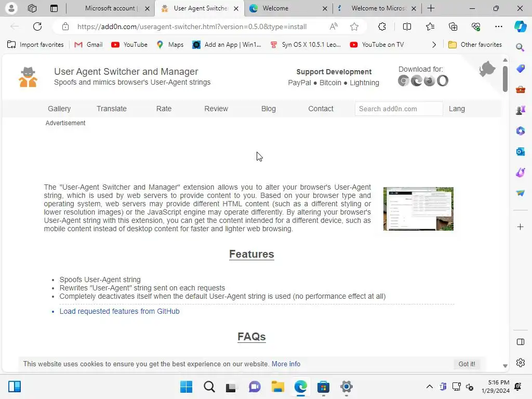Screen dimensions: 532x399
Task: Open the Gmail favorite bookmark
Action: click(88, 45)
